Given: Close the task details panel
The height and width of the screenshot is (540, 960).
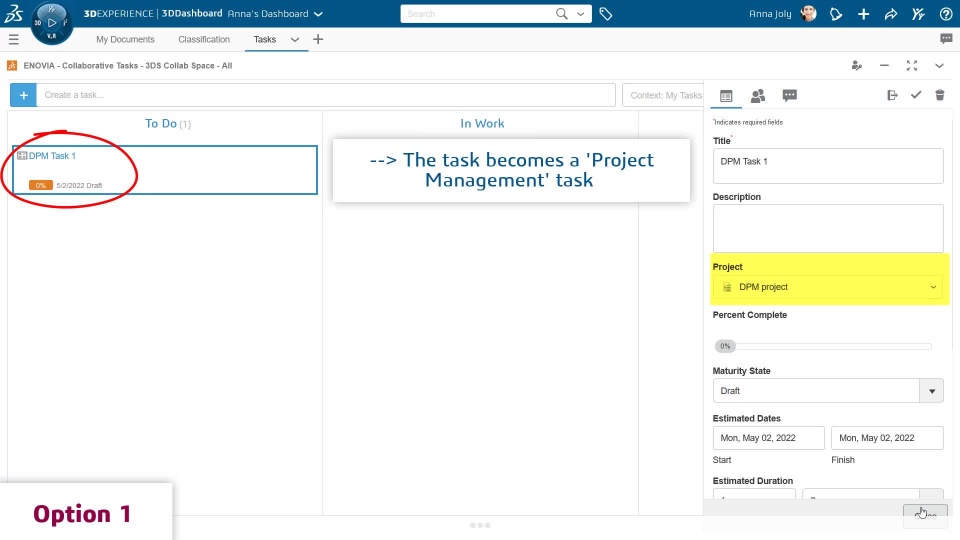Looking at the screenshot, I should [x=925, y=515].
